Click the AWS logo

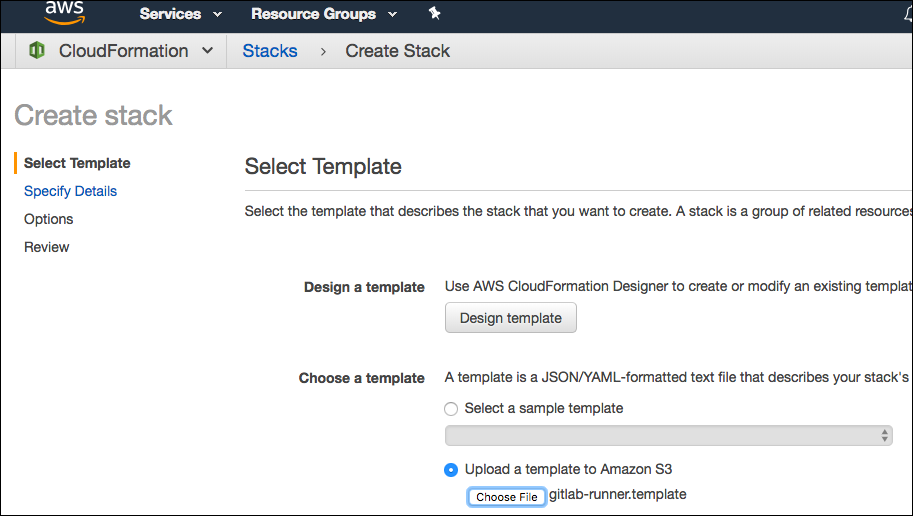click(64, 14)
